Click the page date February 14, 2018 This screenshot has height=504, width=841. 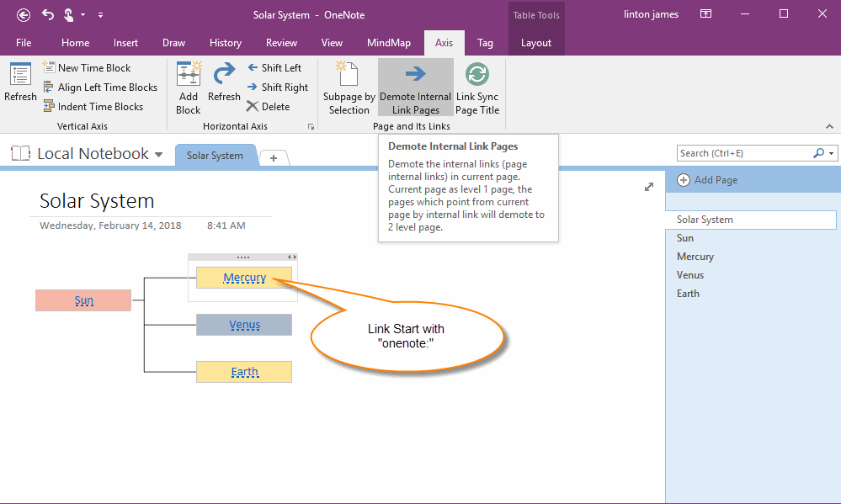110,225
